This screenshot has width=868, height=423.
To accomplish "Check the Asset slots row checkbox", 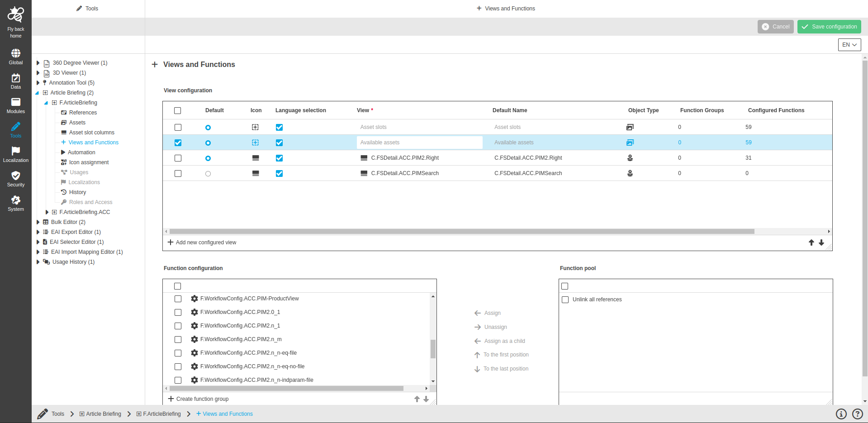I will (x=178, y=128).
